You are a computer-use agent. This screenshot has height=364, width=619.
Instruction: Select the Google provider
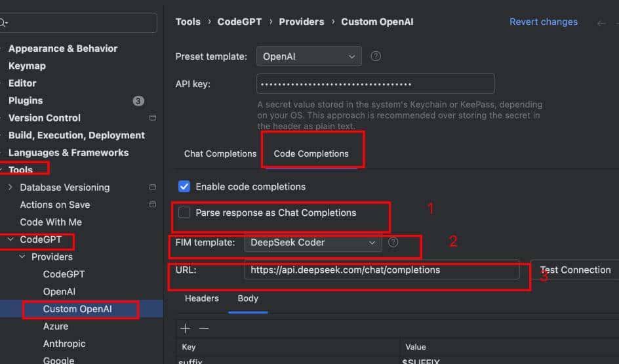[x=58, y=359]
